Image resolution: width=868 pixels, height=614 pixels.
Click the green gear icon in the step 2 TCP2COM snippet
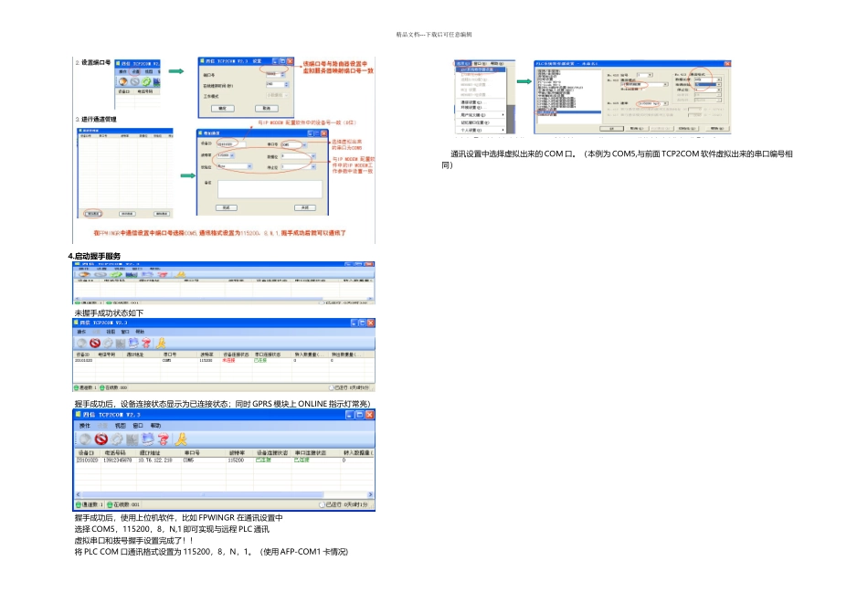[146, 81]
